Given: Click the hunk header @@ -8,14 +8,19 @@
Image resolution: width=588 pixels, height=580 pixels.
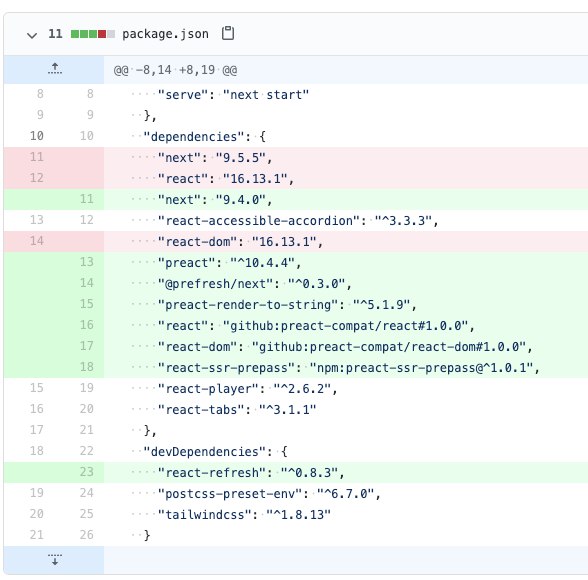Looking at the screenshot, I should tap(175, 70).
